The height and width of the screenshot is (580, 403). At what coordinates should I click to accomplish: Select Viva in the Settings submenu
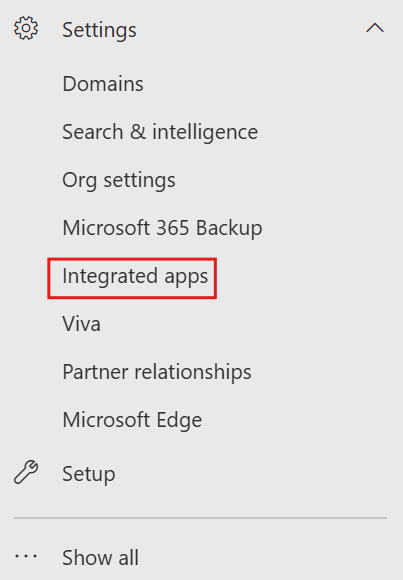tap(81, 324)
